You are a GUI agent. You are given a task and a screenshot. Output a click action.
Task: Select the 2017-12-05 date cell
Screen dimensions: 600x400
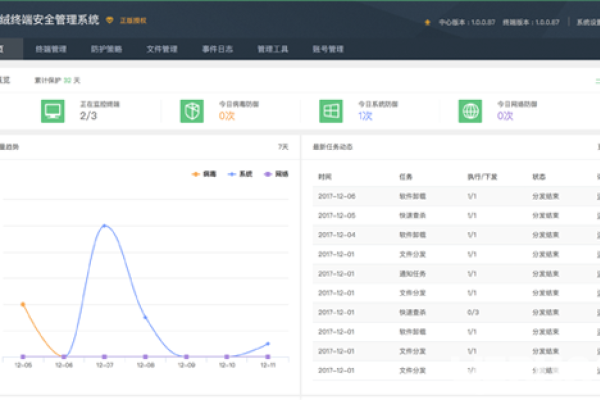337,216
